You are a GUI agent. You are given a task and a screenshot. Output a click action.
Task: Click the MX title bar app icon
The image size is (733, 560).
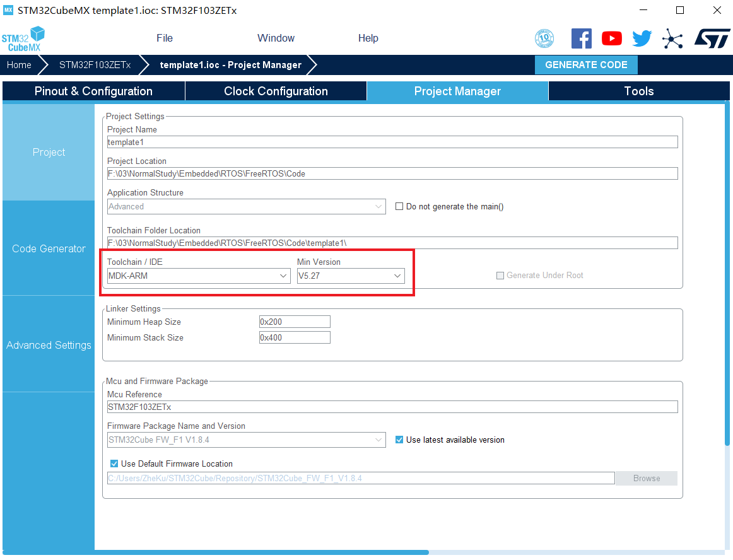click(8, 10)
